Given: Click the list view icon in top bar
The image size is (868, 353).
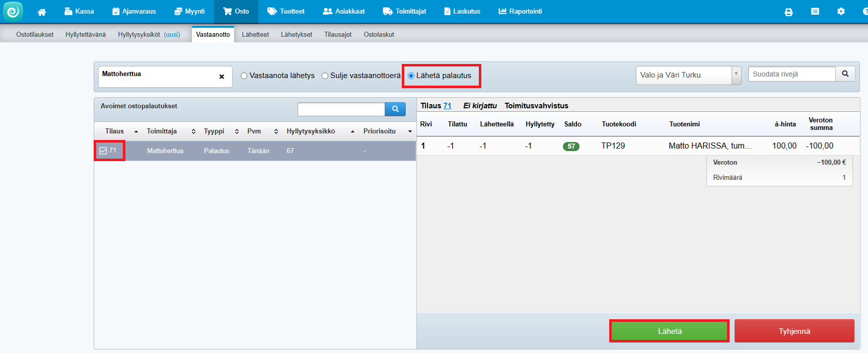Looking at the screenshot, I should click(815, 11).
